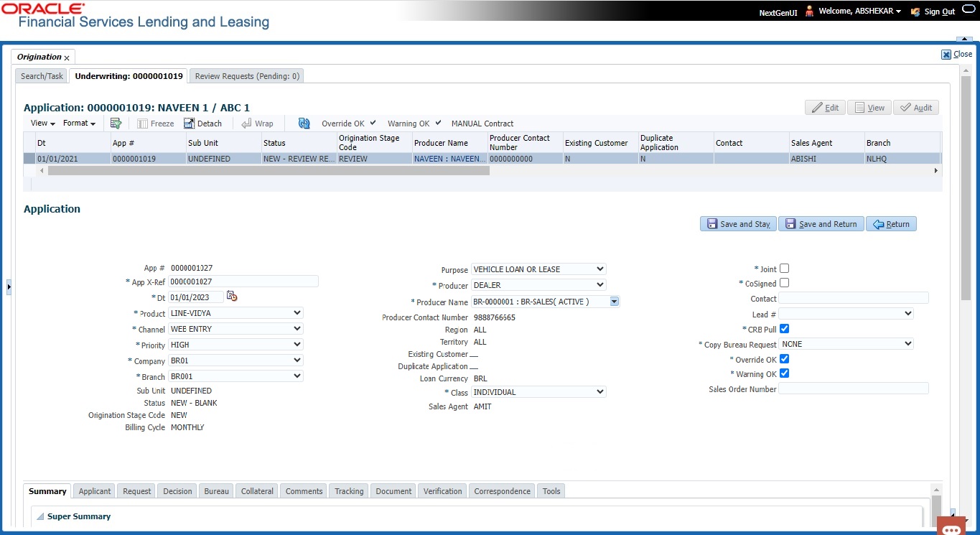Open the Priority dropdown
Screen dimensions: 980x535
[x=235, y=345]
